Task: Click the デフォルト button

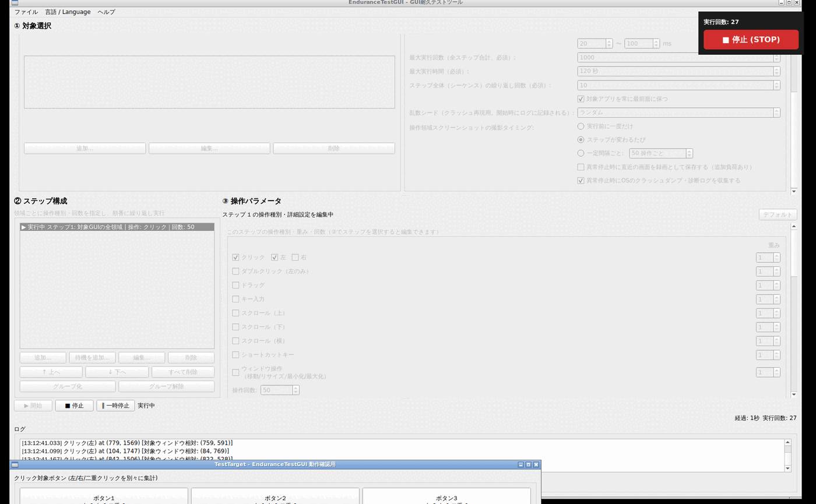Action: pos(778,214)
